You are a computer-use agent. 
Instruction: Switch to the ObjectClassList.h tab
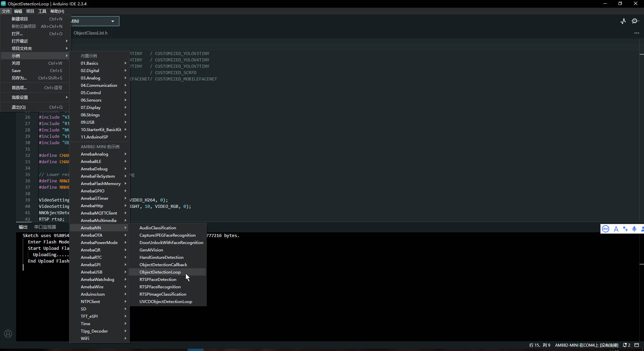coord(91,33)
